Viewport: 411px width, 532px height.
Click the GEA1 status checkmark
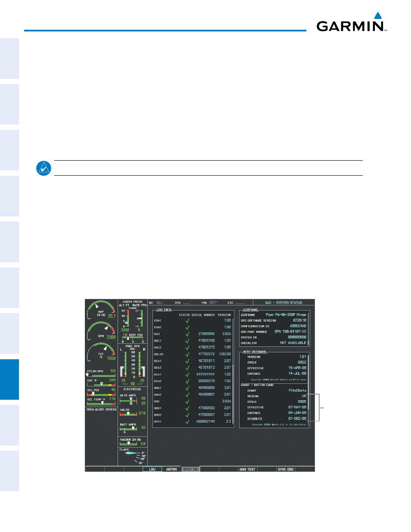pos(187,361)
